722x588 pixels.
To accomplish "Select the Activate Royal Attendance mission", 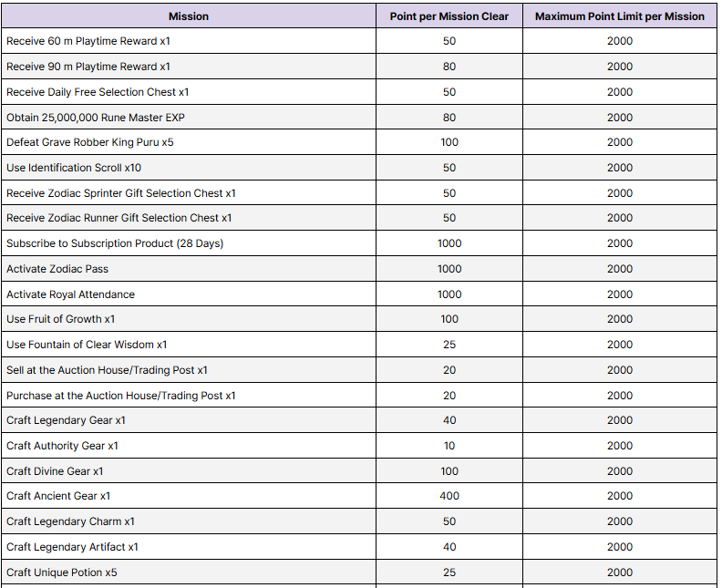I will [70, 294].
